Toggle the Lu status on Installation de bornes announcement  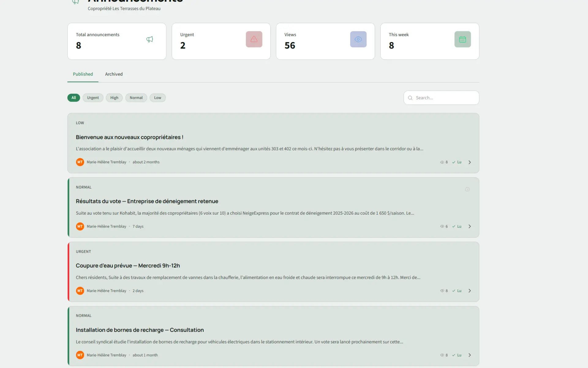coord(458,355)
